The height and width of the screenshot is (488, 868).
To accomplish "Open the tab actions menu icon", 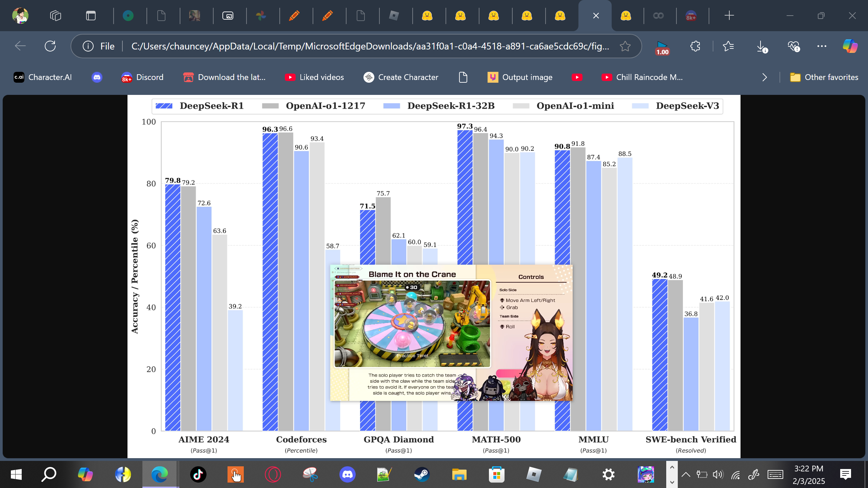I will point(91,16).
